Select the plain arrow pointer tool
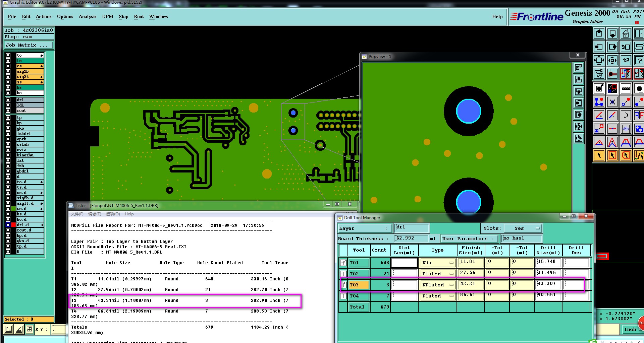The width and height of the screenshot is (644, 343). pos(599,155)
